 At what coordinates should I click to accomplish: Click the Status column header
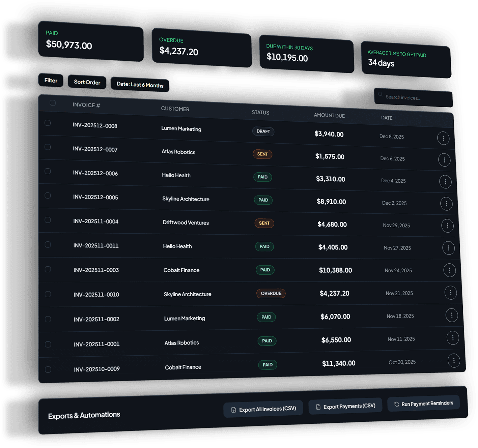[x=260, y=113]
